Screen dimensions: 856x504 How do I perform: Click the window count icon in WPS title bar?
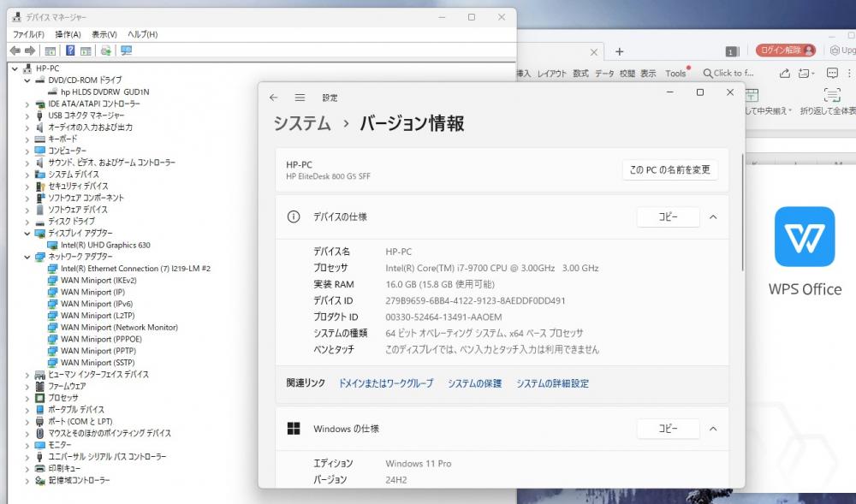732,51
